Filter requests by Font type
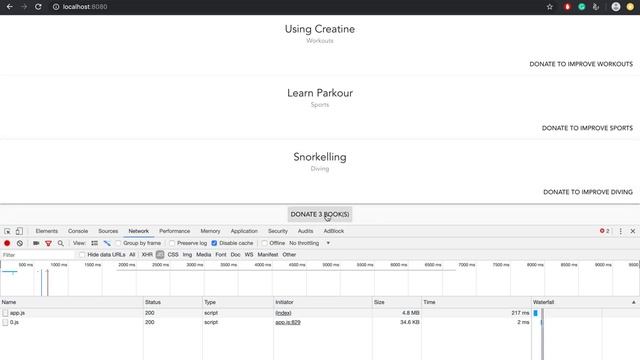This screenshot has width=640, height=360. point(221,255)
